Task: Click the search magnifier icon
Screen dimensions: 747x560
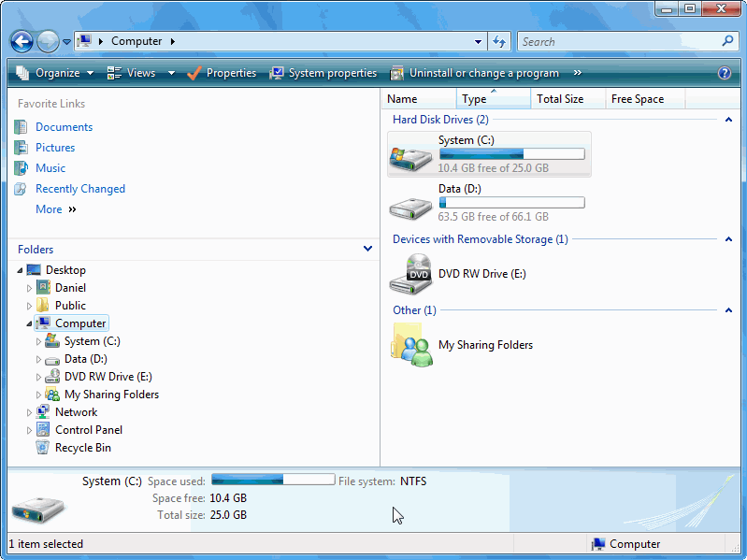Action: click(728, 41)
